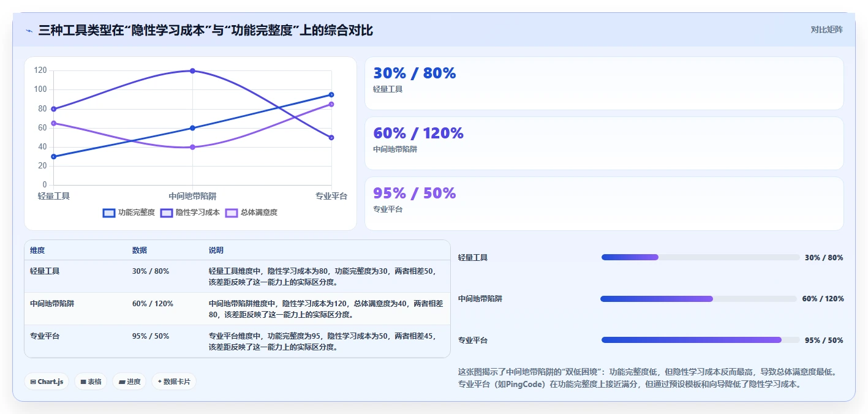Click the 30% / 80% value beside the progress bar
Screen dimensions: 868x414
pyautogui.click(x=824, y=258)
